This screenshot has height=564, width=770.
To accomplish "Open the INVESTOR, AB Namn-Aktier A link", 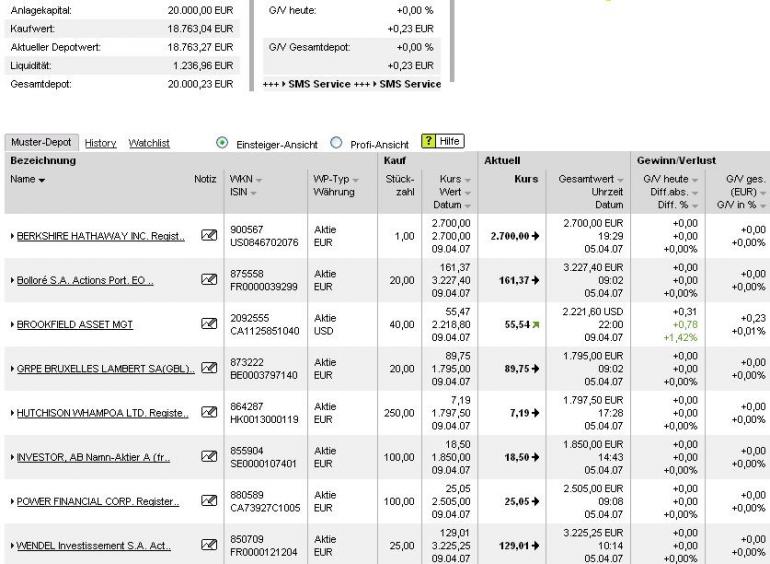I will (x=93, y=457).
